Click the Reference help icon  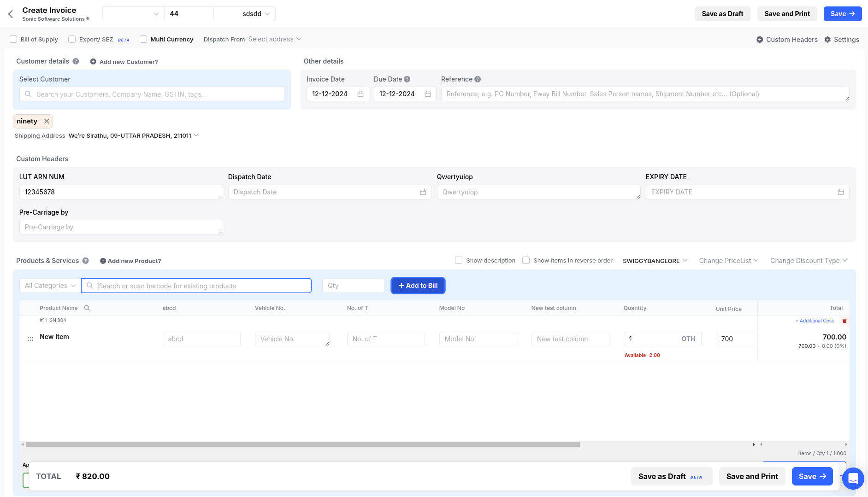tap(478, 79)
